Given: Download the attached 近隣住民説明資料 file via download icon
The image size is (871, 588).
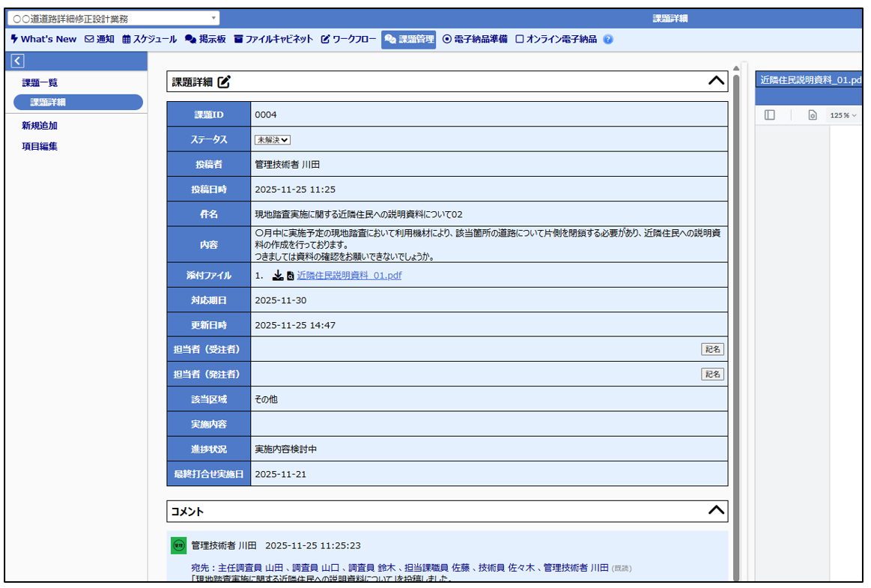Looking at the screenshot, I should point(278,276).
